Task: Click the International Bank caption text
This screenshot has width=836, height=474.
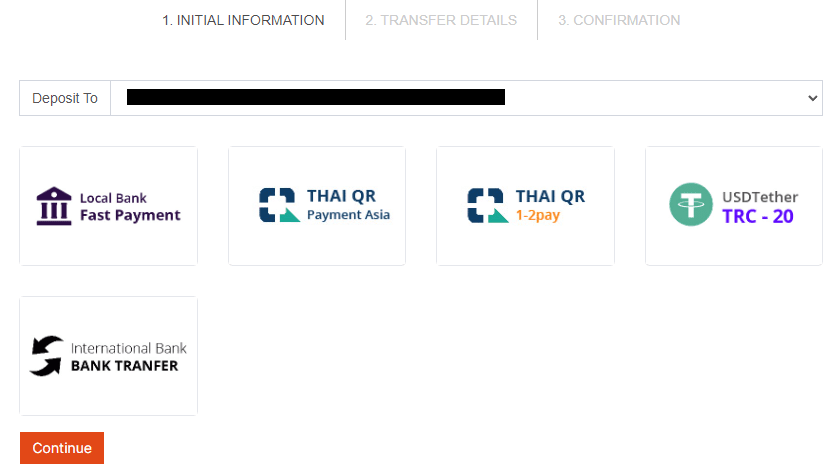Action: pyautogui.click(x=128, y=348)
